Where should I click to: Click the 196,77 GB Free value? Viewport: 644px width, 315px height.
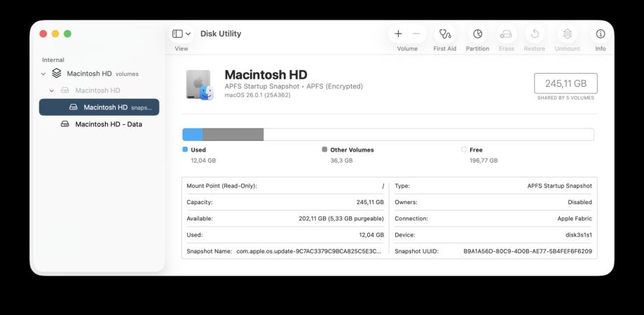pyautogui.click(x=484, y=161)
